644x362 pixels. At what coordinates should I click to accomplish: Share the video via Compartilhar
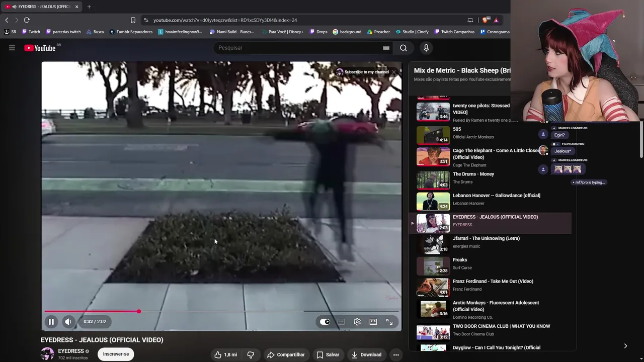coord(286,354)
